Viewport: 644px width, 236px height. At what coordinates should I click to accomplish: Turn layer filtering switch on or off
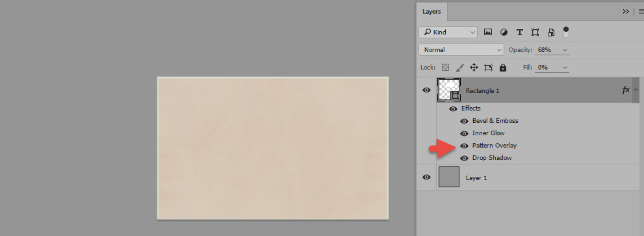566,32
